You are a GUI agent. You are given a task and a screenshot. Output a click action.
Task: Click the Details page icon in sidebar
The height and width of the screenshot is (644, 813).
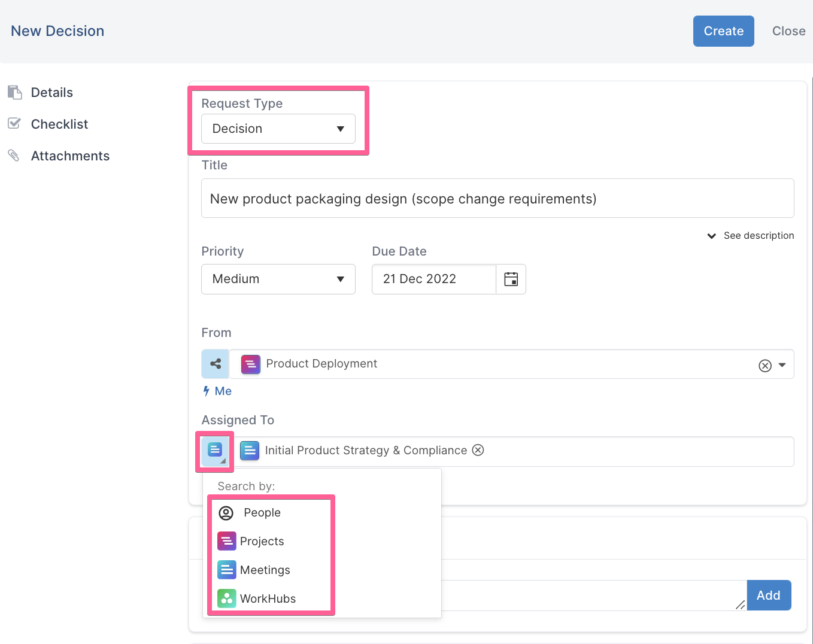pos(15,92)
